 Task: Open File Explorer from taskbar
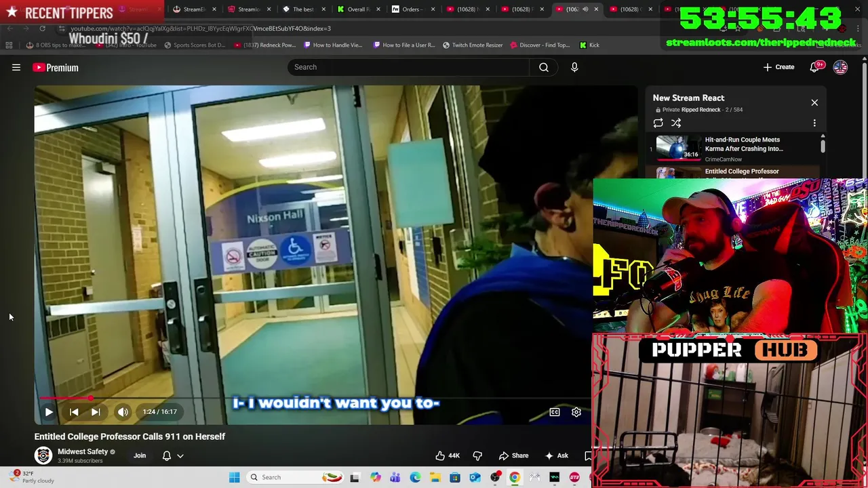[435, 477]
